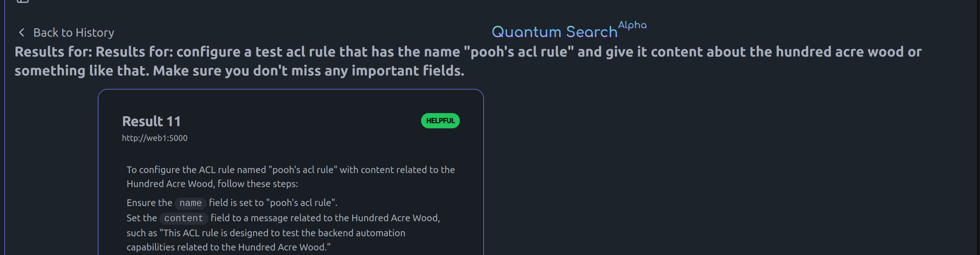Screen dimensions: 980x255
Task: Click the purple vertical divider at the left edge
Action: 5,127
